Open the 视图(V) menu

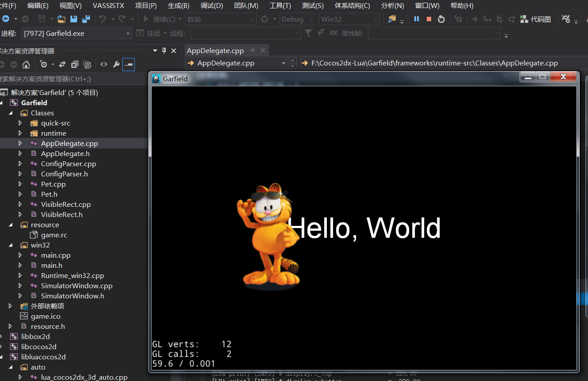(x=71, y=6)
